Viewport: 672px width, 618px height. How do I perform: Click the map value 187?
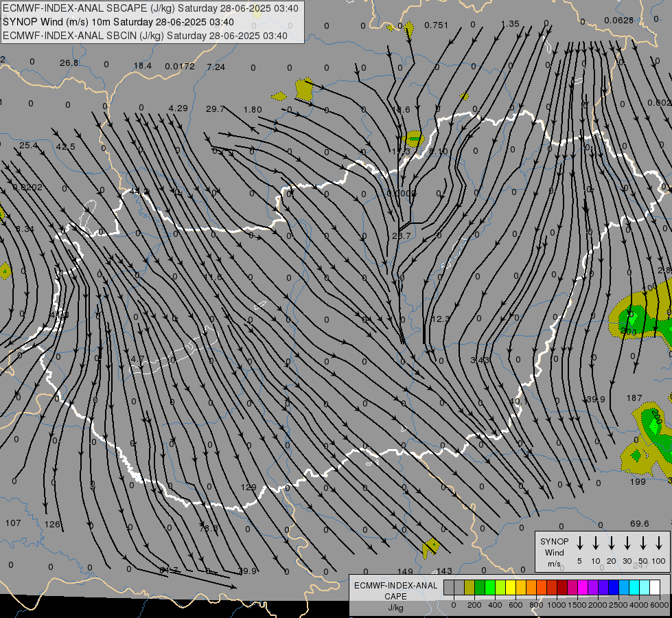(x=634, y=398)
